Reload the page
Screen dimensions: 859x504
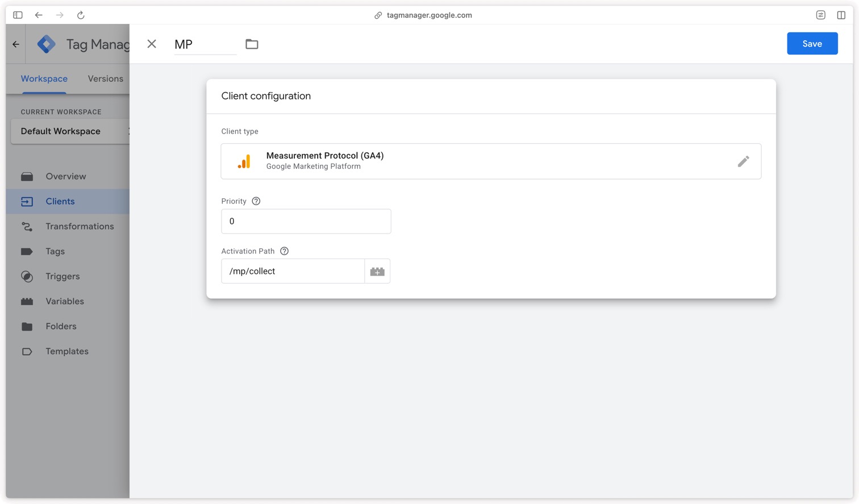81,15
